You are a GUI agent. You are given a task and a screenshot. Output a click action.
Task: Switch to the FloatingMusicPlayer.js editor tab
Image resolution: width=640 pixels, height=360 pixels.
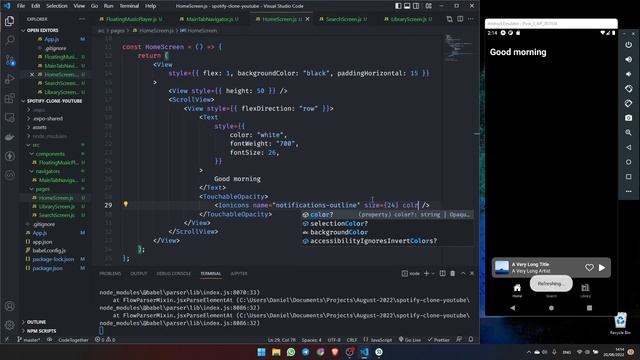(131, 19)
